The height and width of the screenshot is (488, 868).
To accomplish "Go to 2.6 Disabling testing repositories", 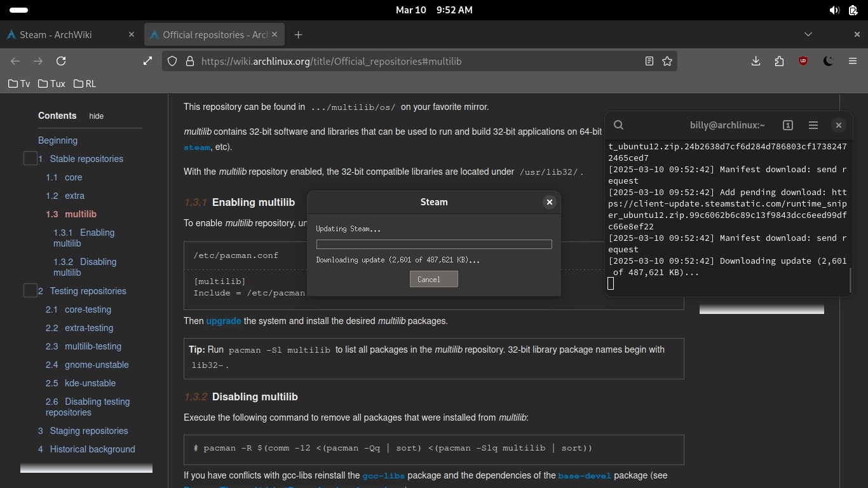I will [x=88, y=407].
